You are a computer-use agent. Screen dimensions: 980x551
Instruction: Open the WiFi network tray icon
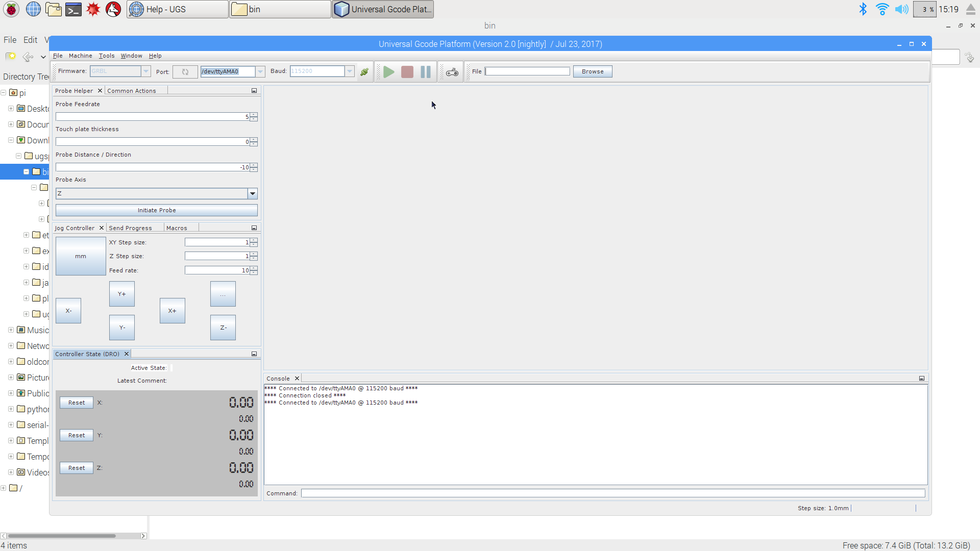tap(882, 9)
